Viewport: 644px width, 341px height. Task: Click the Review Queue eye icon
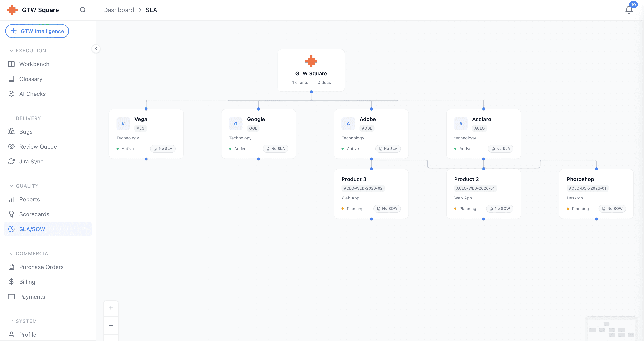click(x=11, y=147)
